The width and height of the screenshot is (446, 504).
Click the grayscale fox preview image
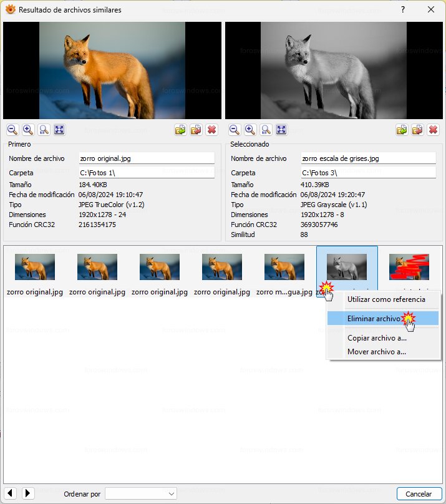coord(334,70)
